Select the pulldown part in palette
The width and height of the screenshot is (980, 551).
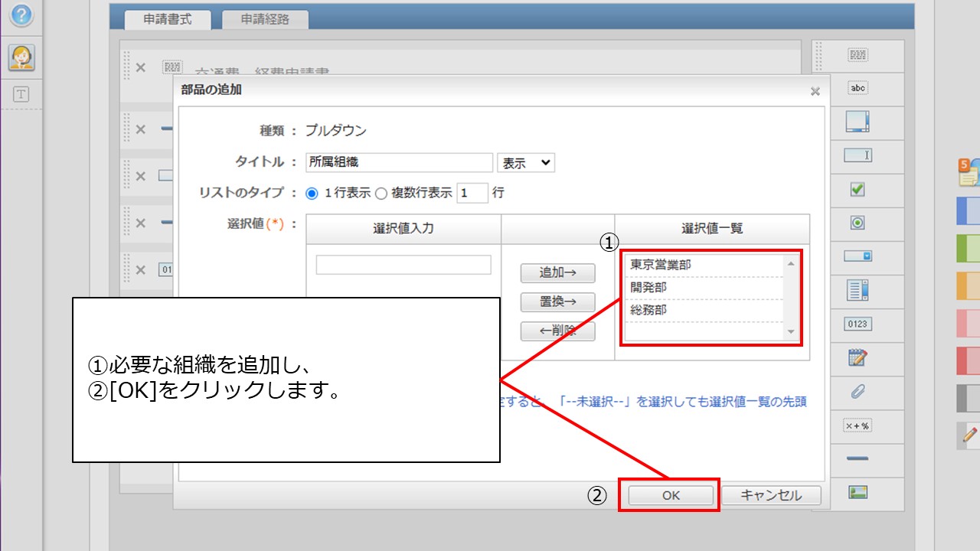(x=857, y=256)
